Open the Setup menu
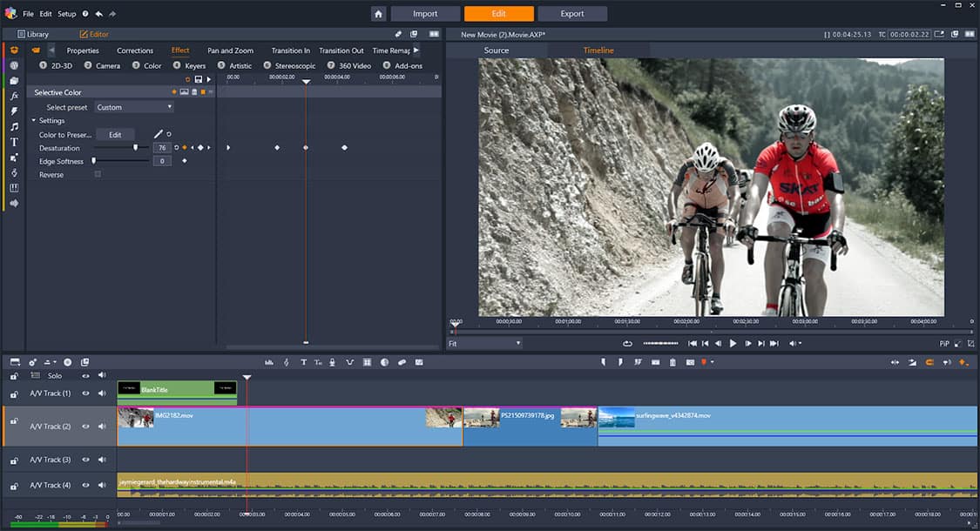 click(67, 14)
